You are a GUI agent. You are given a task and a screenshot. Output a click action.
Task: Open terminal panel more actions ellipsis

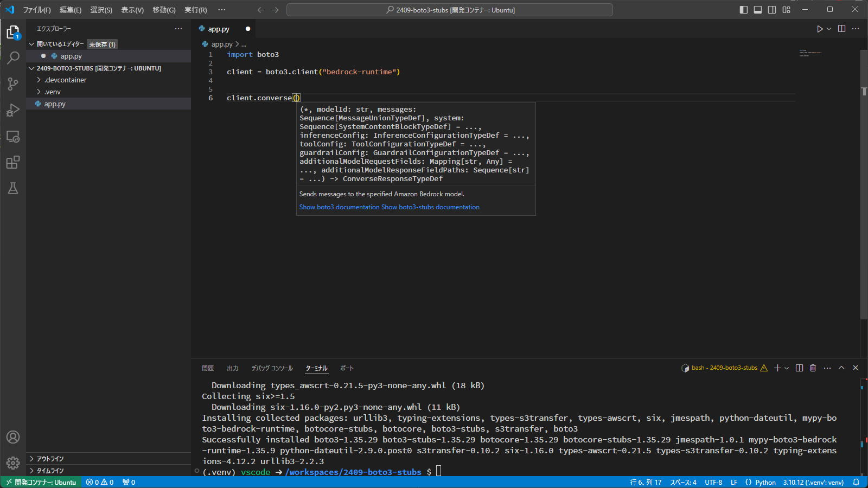coord(827,368)
